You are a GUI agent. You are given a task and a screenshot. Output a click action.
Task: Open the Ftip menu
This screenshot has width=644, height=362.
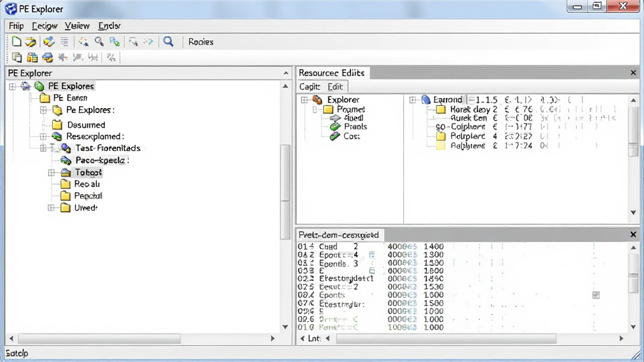[16, 26]
